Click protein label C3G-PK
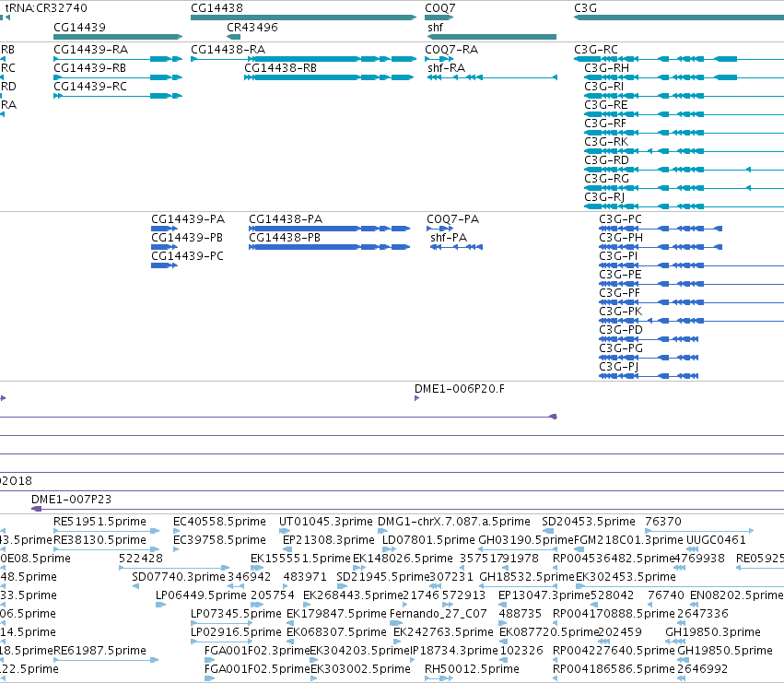Screen dimensions: 784x683 coord(621,312)
